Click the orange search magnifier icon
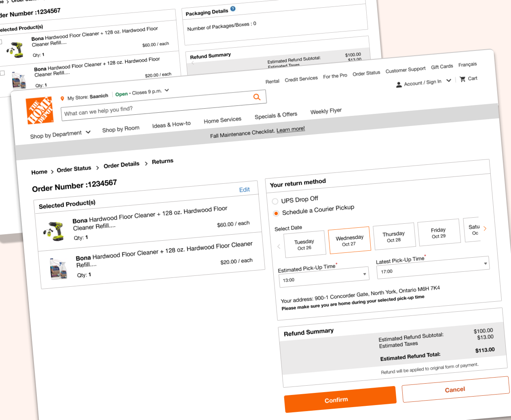 click(x=257, y=97)
